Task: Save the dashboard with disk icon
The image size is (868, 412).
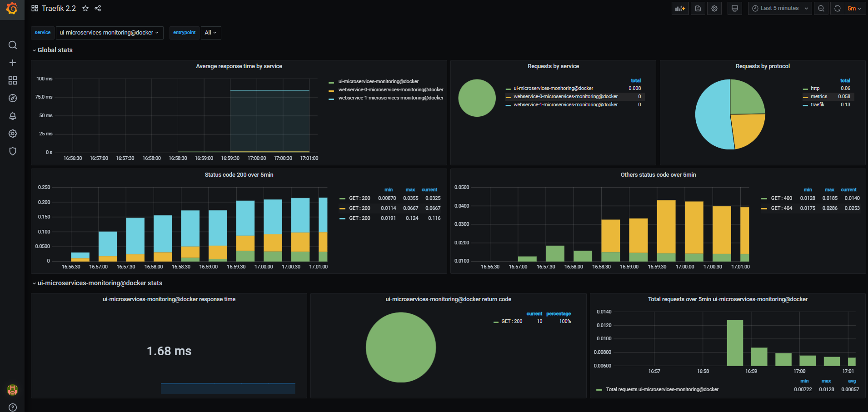Action: click(698, 8)
